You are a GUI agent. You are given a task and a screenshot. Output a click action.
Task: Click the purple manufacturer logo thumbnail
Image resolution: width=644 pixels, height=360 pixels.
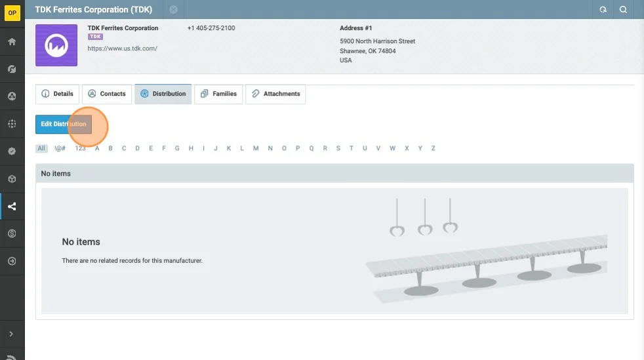click(x=56, y=45)
